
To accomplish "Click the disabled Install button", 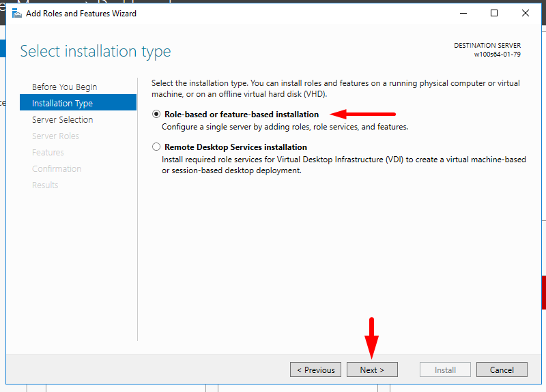I will point(446,370).
